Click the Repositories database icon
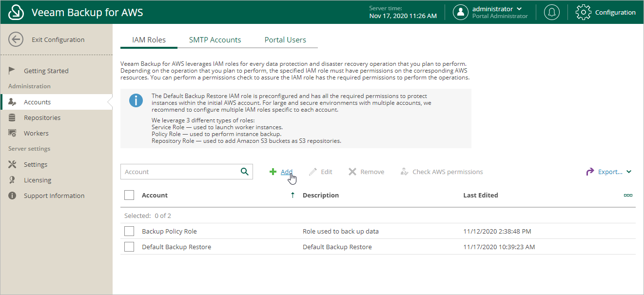 click(12, 118)
